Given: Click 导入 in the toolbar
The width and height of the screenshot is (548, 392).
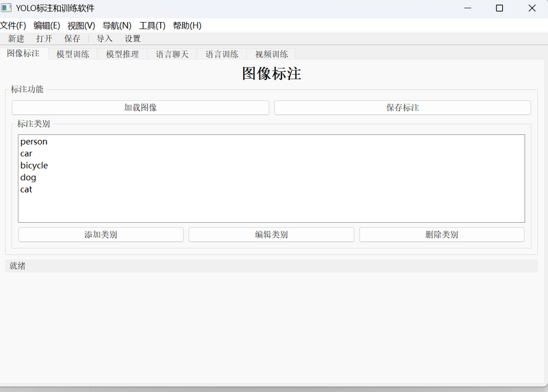Looking at the screenshot, I should [x=105, y=38].
